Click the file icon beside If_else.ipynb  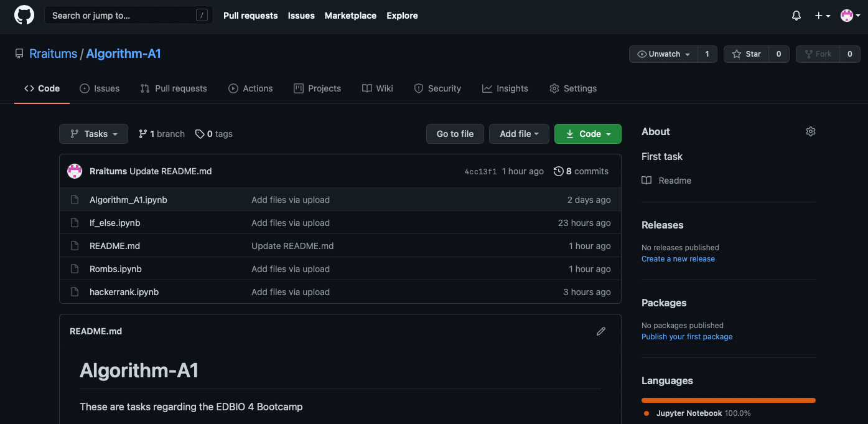tap(75, 223)
